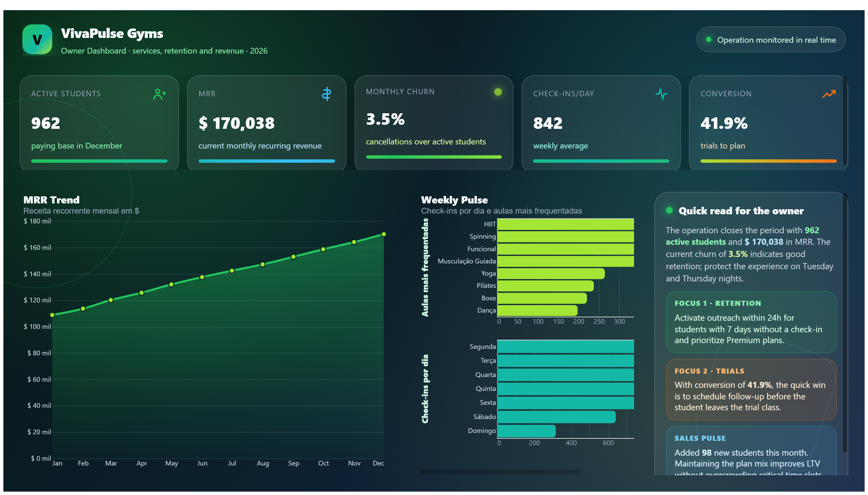The width and height of the screenshot is (868, 495).
Task: Click the Jan data point on MRR Trend
Action: 52,315
